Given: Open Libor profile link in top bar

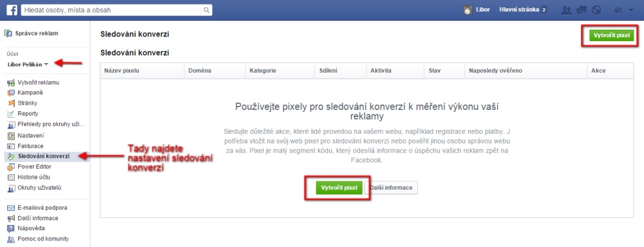Looking at the screenshot, I should 484,10.
